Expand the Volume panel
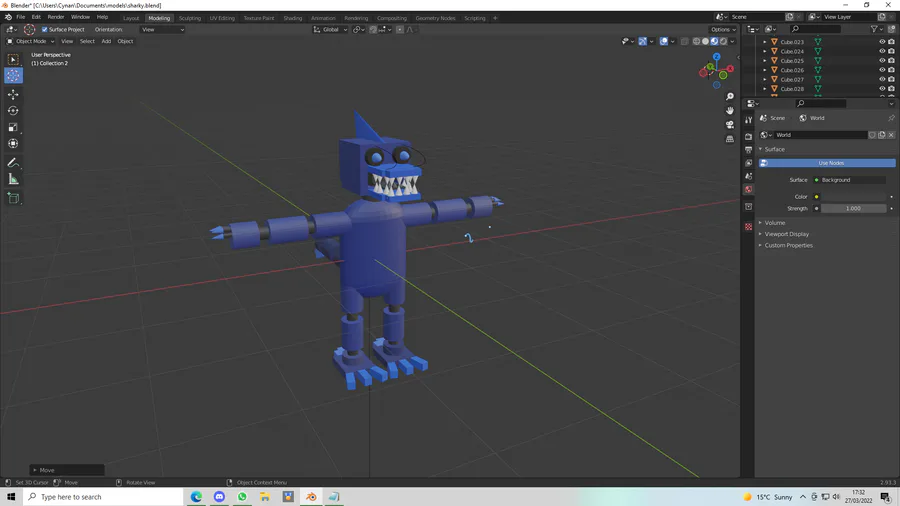 tap(773, 223)
